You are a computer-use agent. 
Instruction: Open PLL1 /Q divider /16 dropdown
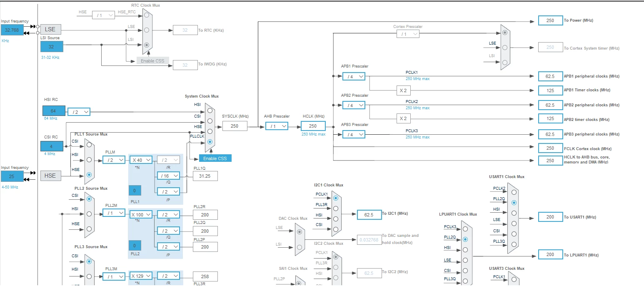pos(168,176)
